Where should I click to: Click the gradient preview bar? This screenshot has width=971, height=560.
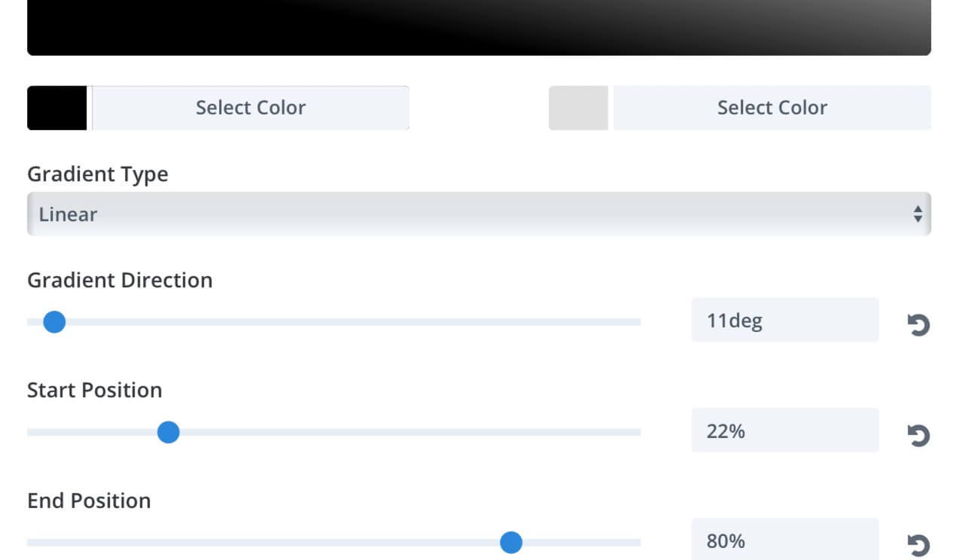pos(479,27)
